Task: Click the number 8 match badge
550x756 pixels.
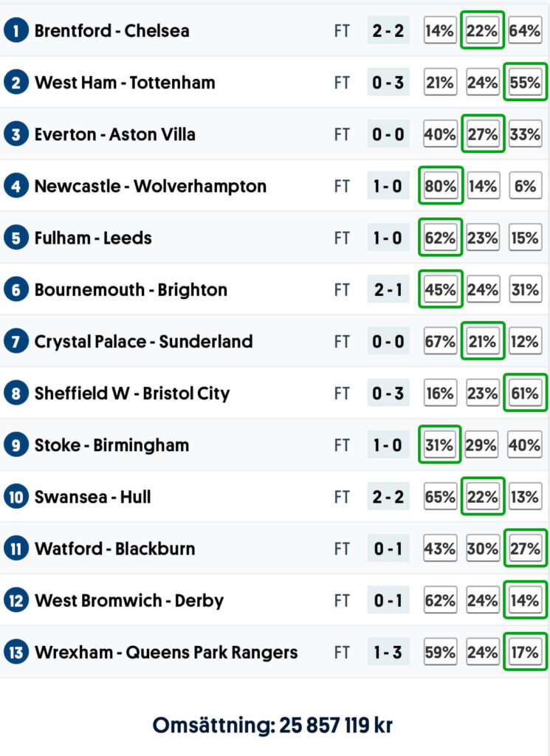Action: 16,394
